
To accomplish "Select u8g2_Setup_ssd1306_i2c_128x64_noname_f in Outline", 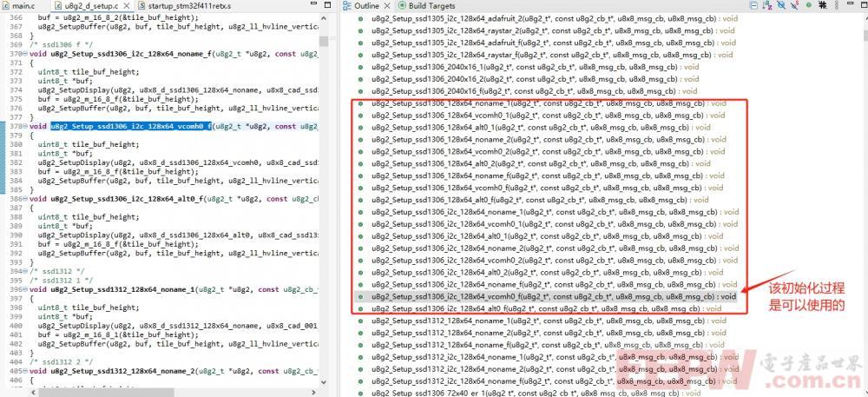I will pyautogui.click(x=554, y=285).
